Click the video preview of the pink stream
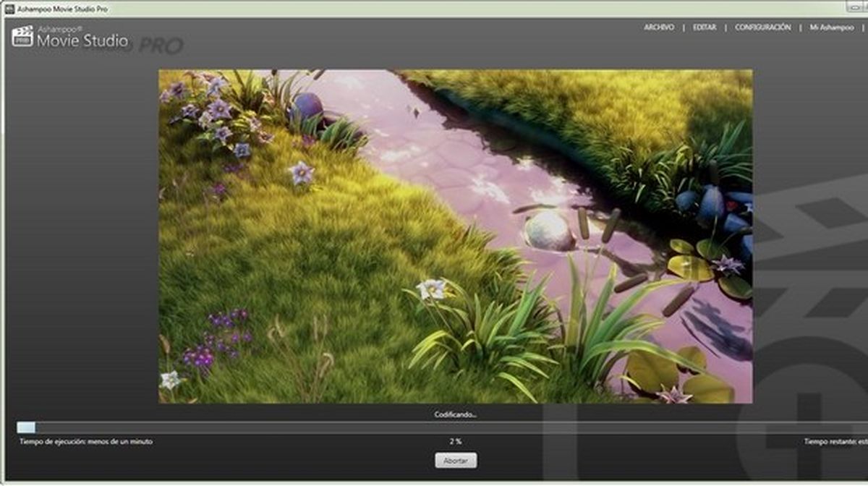This screenshot has width=868, height=486. pyautogui.click(x=456, y=235)
